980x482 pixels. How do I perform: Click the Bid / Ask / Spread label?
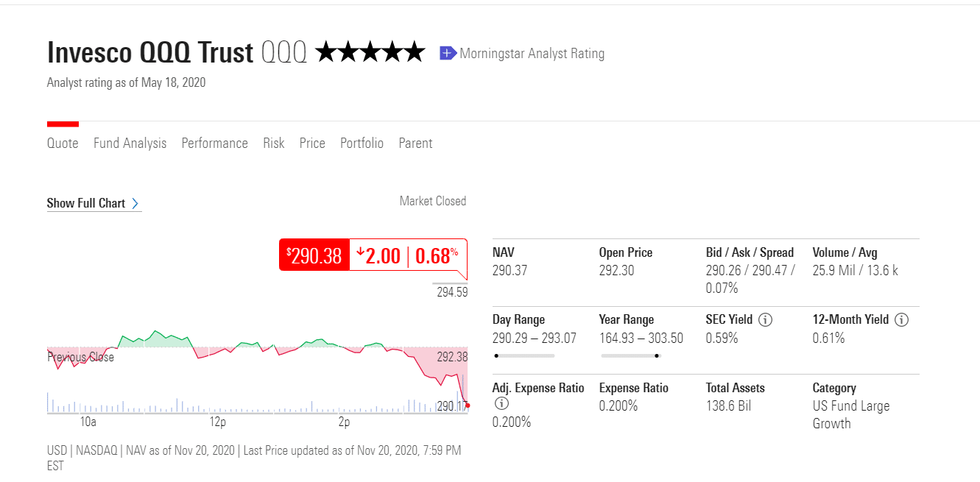click(x=750, y=252)
